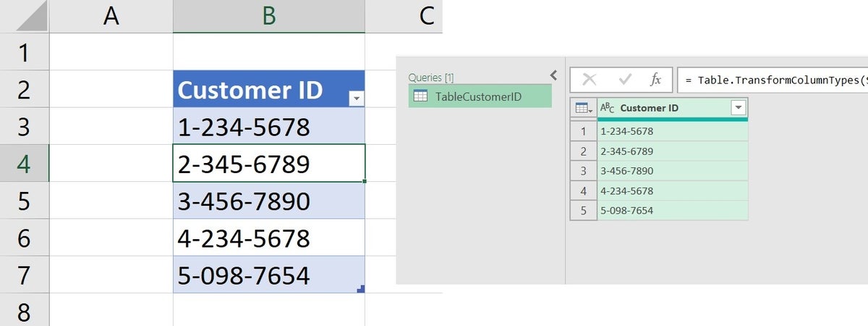Open Customer ID column dropdown in Power Query
The image size is (868, 326).
(738, 108)
